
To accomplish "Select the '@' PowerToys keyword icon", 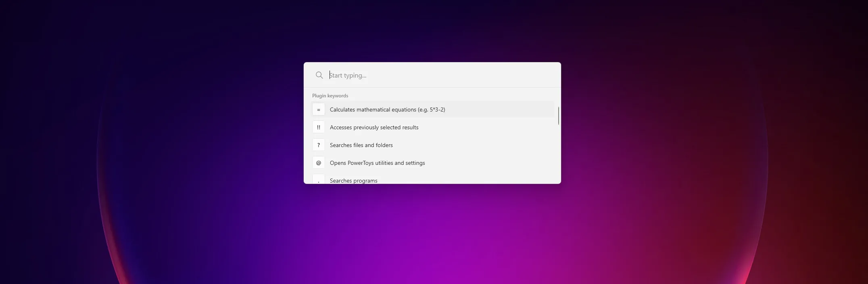I will 319,163.
